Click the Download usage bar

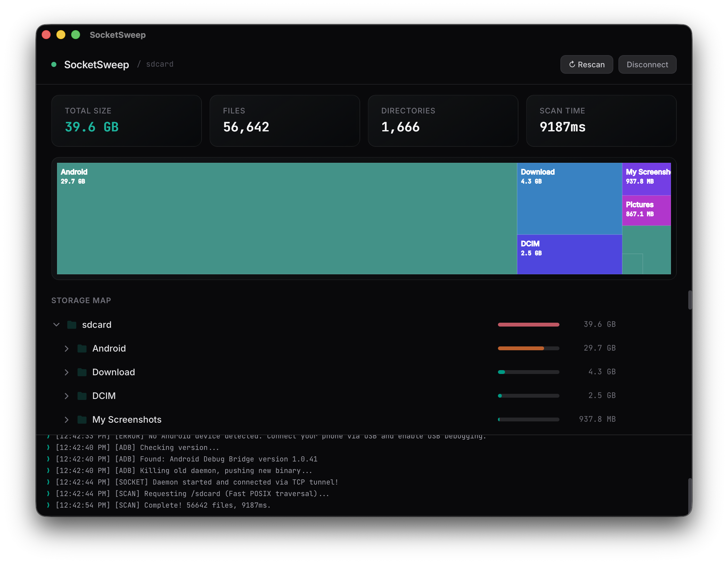point(528,372)
